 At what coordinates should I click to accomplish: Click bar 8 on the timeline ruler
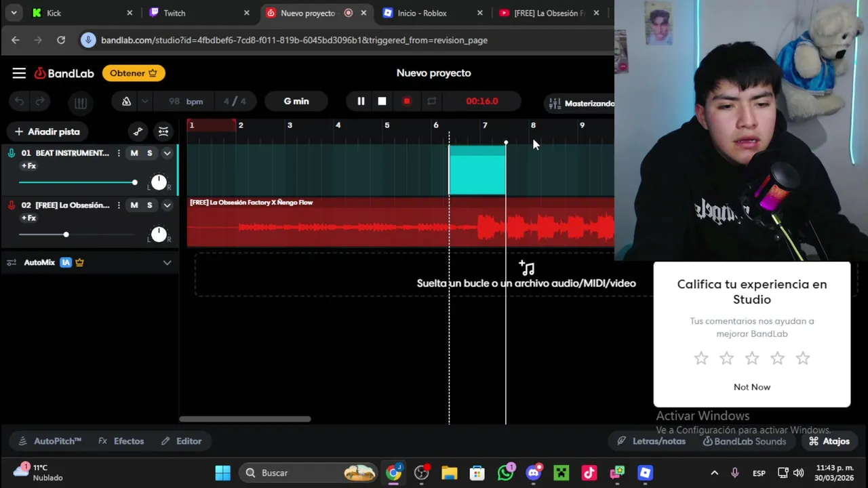[x=533, y=125]
